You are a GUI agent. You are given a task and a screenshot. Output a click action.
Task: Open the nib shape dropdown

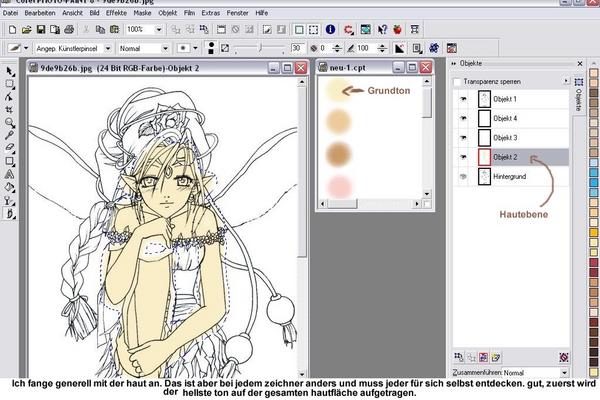pyautogui.click(x=195, y=48)
